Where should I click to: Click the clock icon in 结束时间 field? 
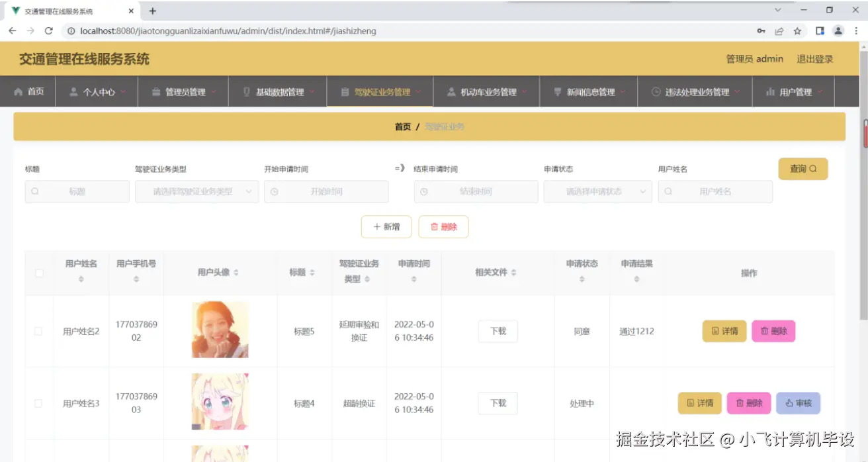[x=424, y=191]
